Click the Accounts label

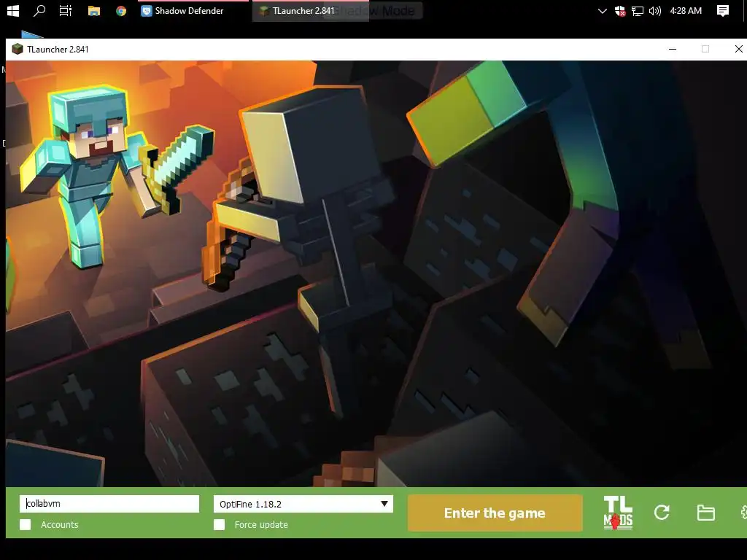click(60, 524)
